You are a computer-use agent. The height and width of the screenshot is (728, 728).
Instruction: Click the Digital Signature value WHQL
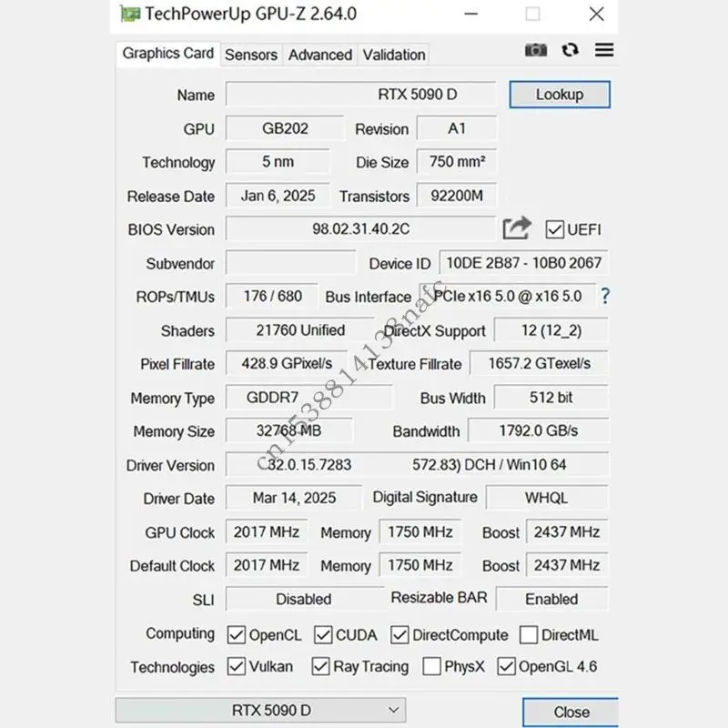pos(547,498)
